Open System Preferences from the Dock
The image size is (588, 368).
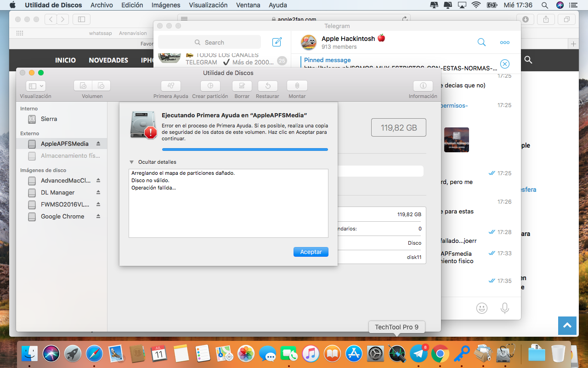375,354
